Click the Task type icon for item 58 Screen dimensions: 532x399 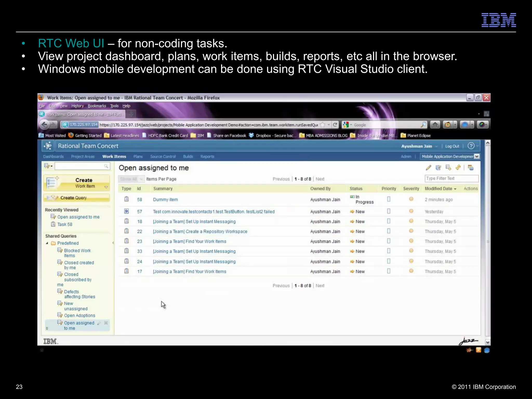pos(127,199)
